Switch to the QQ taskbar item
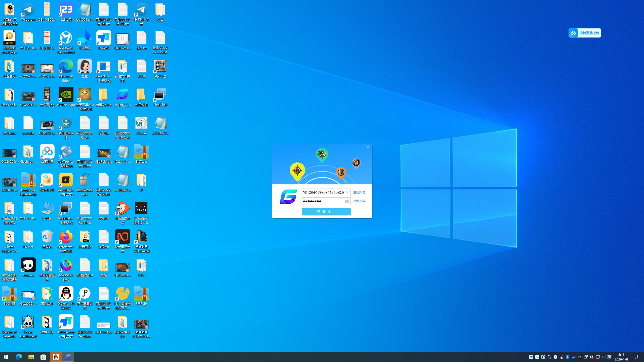Screen dimensions: 644x362 tap(56, 357)
